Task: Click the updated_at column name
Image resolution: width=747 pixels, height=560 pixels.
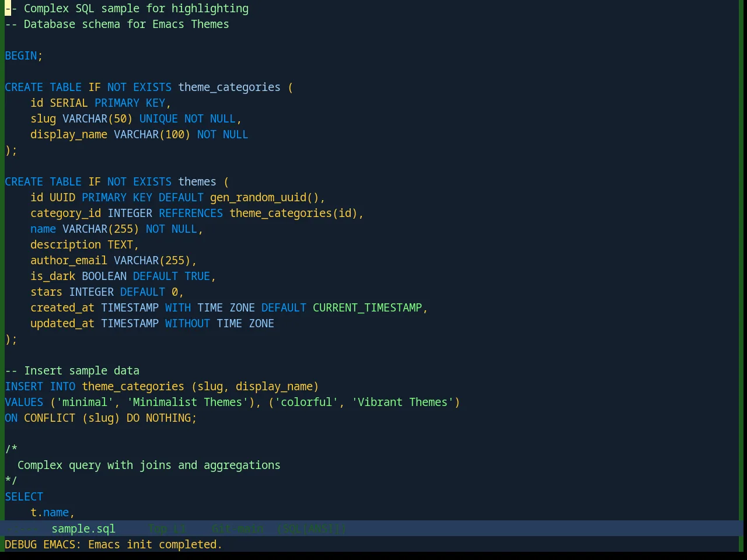Action: click(x=62, y=324)
